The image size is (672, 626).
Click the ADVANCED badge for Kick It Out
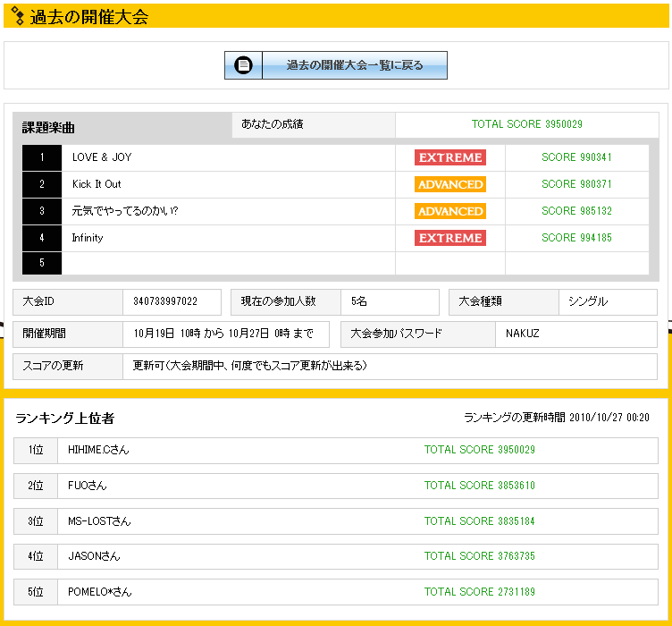click(x=449, y=184)
